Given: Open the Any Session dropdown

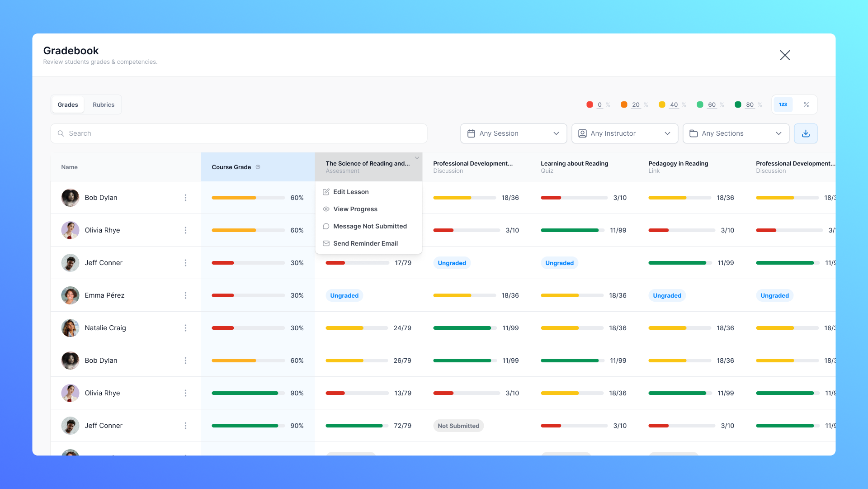Looking at the screenshot, I should [514, 133].
